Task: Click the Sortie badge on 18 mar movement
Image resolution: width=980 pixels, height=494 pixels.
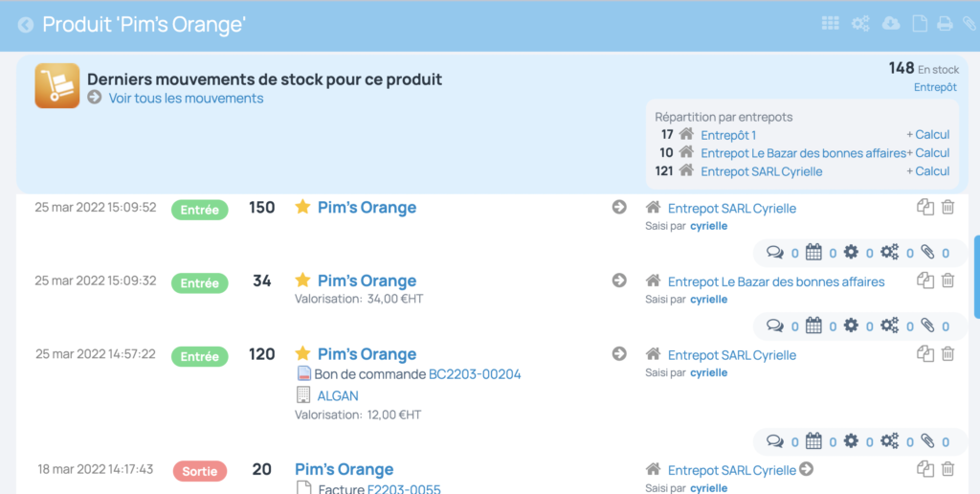Action: 200,471
